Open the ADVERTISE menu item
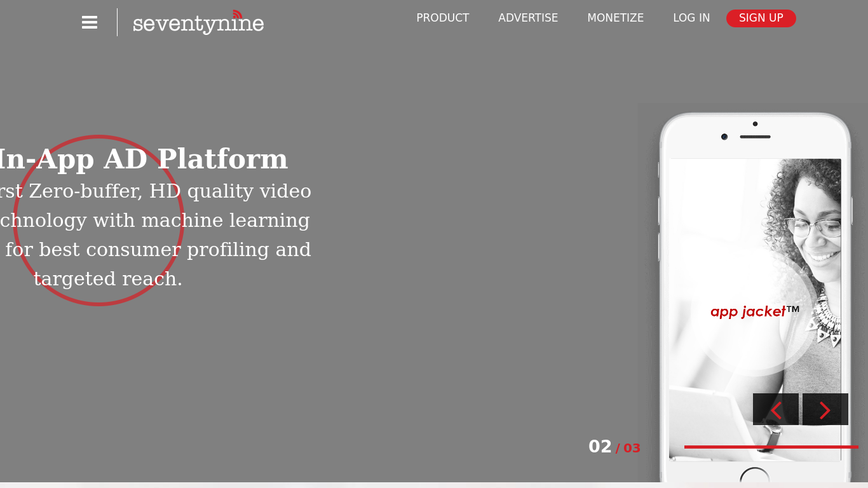This screenshot has height=488, width=868. point(528,18)
